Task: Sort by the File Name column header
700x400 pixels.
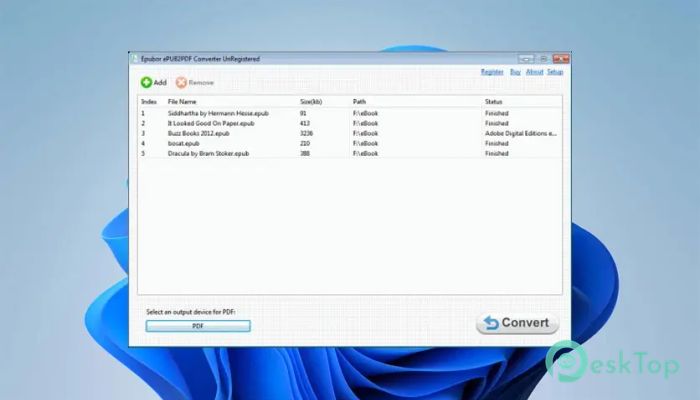Action: pos(182,102)
